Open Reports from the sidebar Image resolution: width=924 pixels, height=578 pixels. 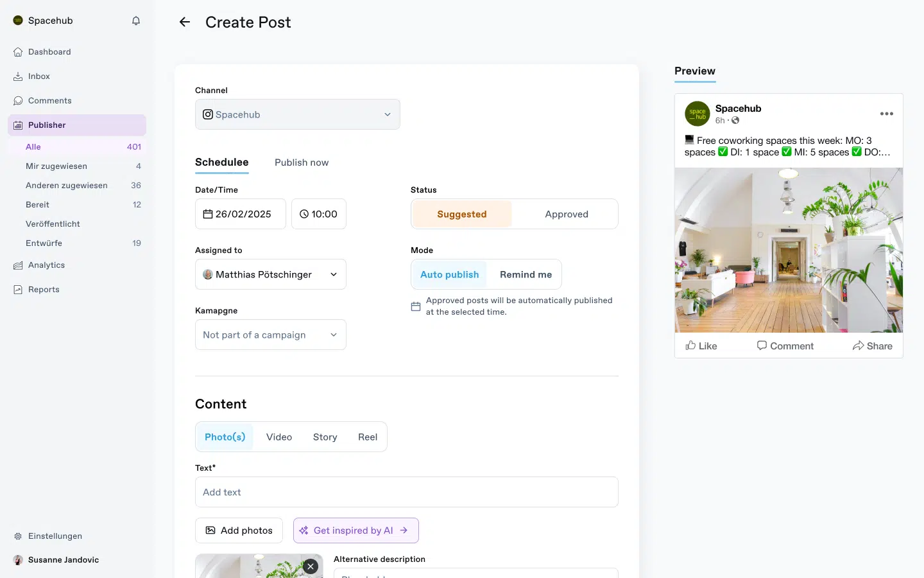tap(43, 290)
